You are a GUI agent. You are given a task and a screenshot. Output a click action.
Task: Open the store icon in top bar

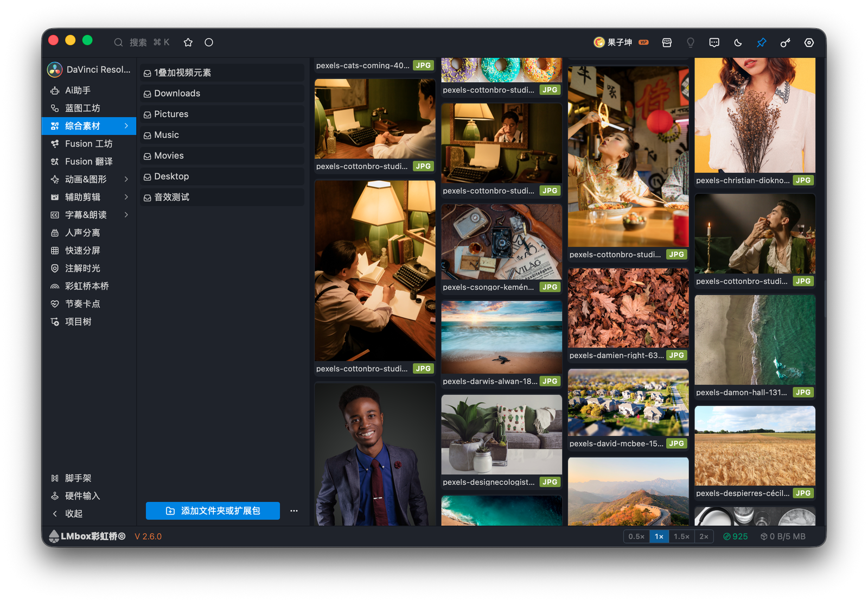(667, 42)
